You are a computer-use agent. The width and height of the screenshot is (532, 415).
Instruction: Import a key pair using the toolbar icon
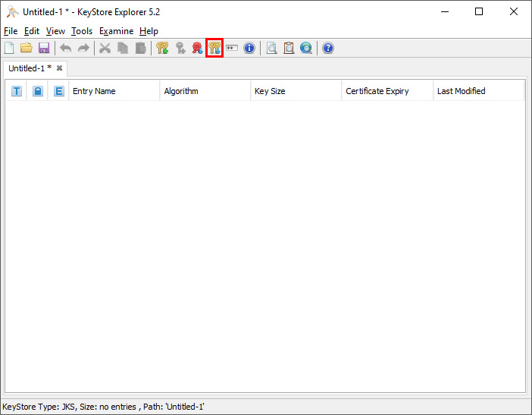click(214, 48)
